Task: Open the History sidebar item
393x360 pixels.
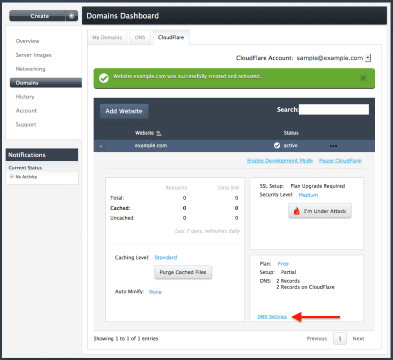Action: [25, 97]
